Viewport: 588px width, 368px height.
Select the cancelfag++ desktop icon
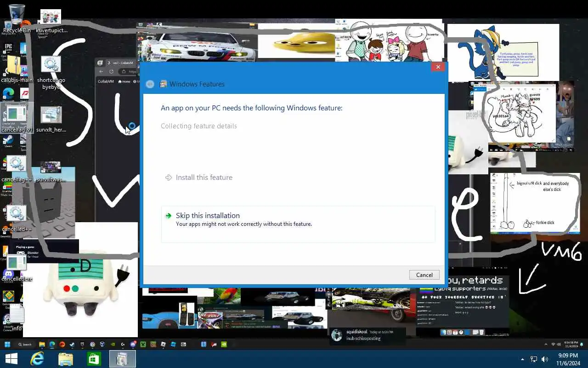tap(17, 169)
